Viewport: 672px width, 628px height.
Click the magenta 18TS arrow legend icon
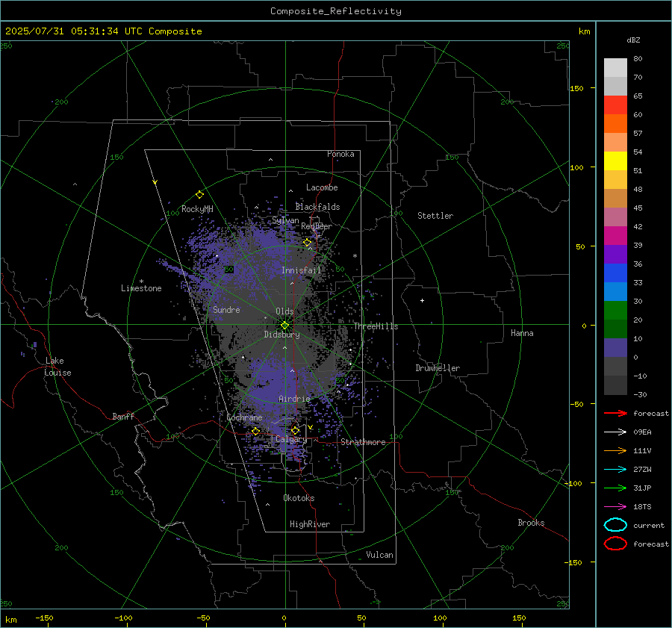(615, 507)
